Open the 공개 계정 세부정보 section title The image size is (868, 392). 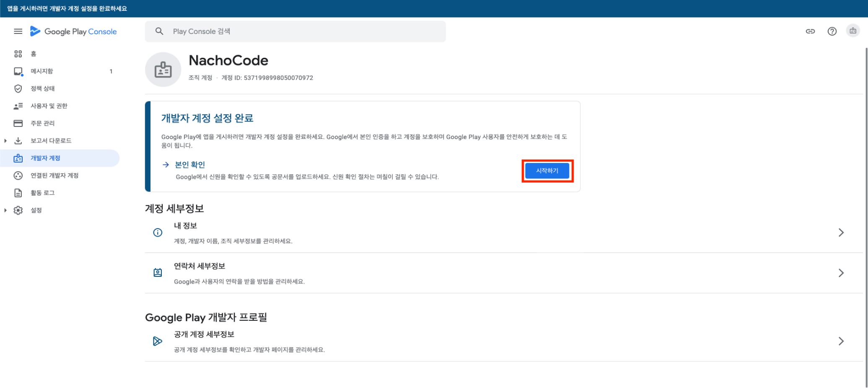204,335
